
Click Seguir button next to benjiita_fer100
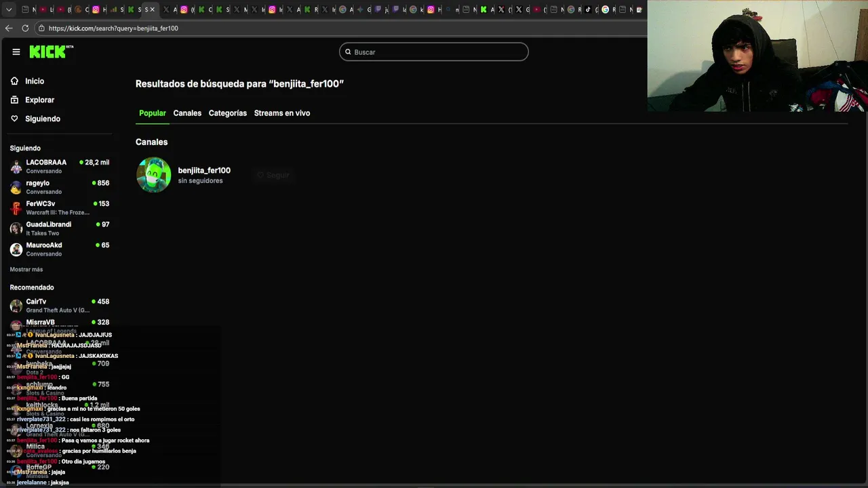tap(273, 175)
